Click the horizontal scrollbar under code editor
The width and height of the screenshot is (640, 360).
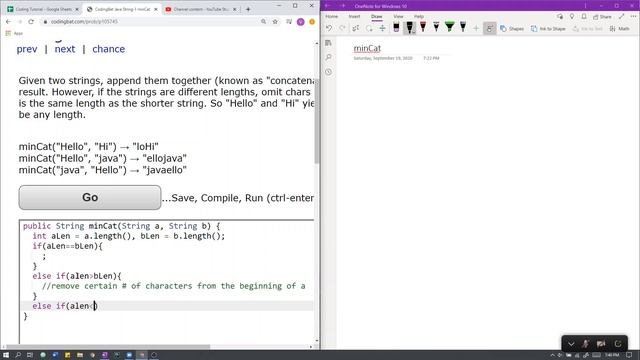point(108,347)
